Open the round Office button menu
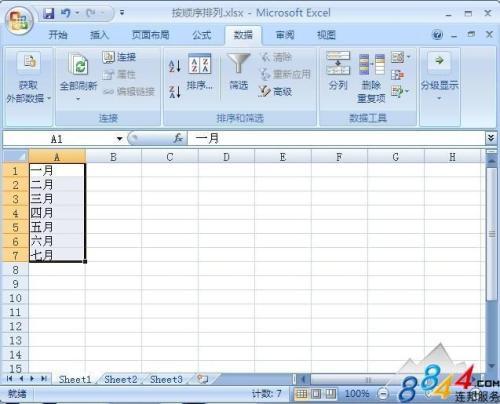The height and width of the screenshot is (404, 500). coord(19,21)
